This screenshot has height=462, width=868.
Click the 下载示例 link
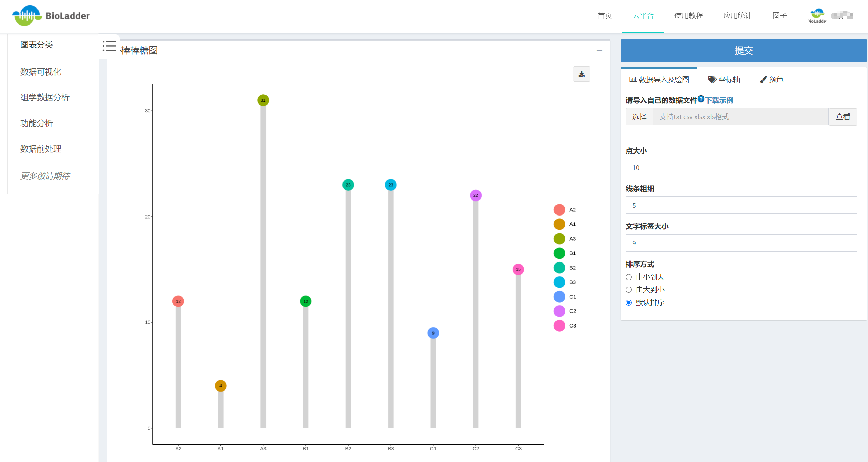tap(719, 100)
